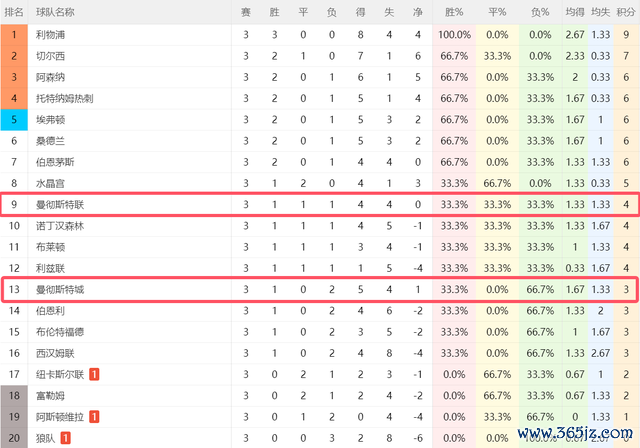Image resolution: width=640 pixels, height=448 pixels.
Task: Open the 切尔西 team name
Action: [x=50, y=56]
